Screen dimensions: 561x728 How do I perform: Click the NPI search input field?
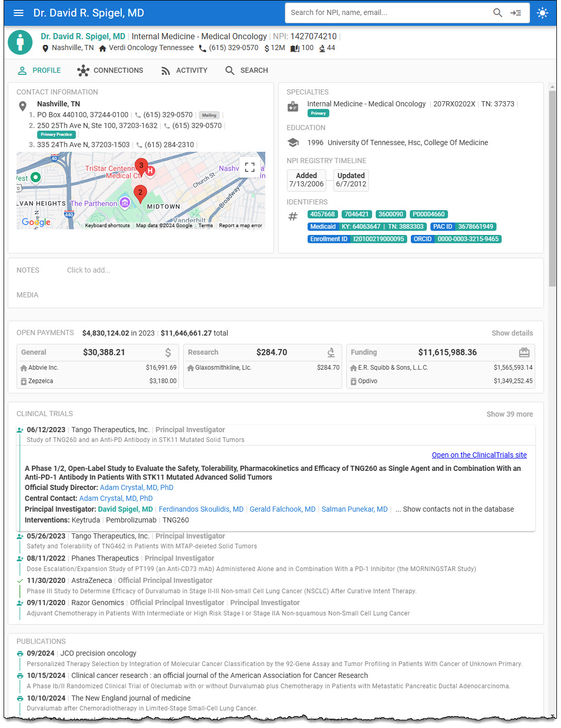(387, 13)
